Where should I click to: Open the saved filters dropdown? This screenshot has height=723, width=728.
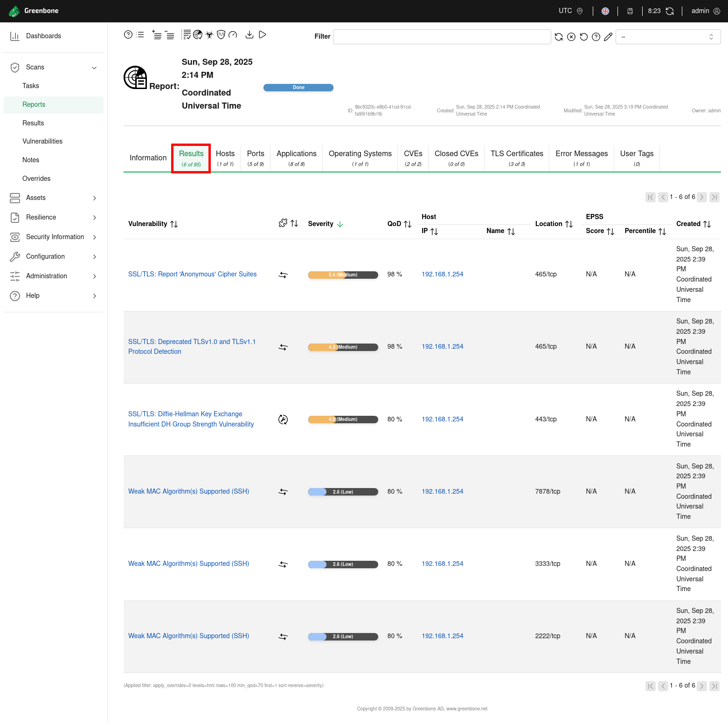coord(668,36)
